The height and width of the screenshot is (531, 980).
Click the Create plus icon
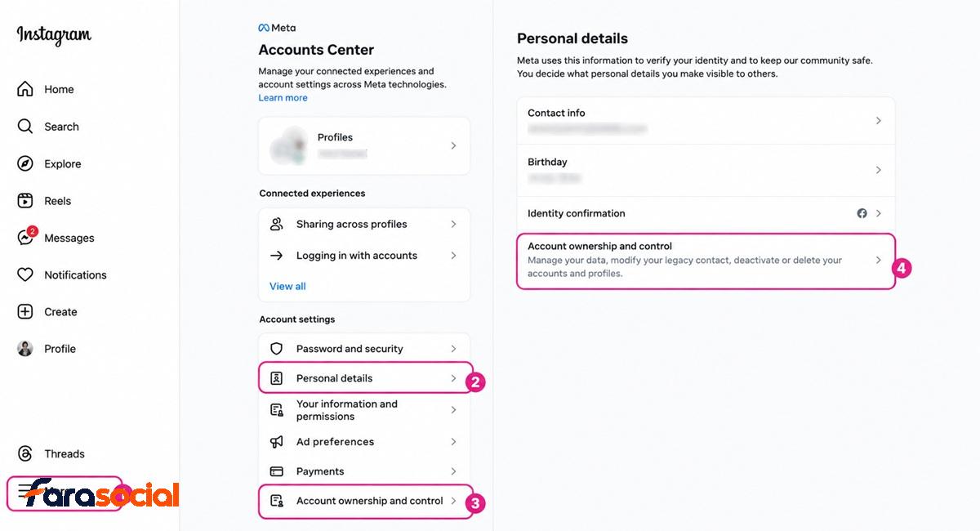(25, 312)
